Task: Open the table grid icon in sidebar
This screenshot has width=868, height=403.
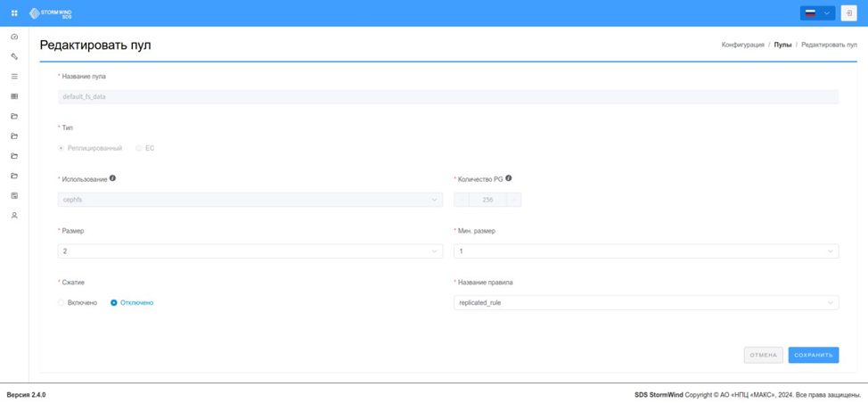Action: 14,96
